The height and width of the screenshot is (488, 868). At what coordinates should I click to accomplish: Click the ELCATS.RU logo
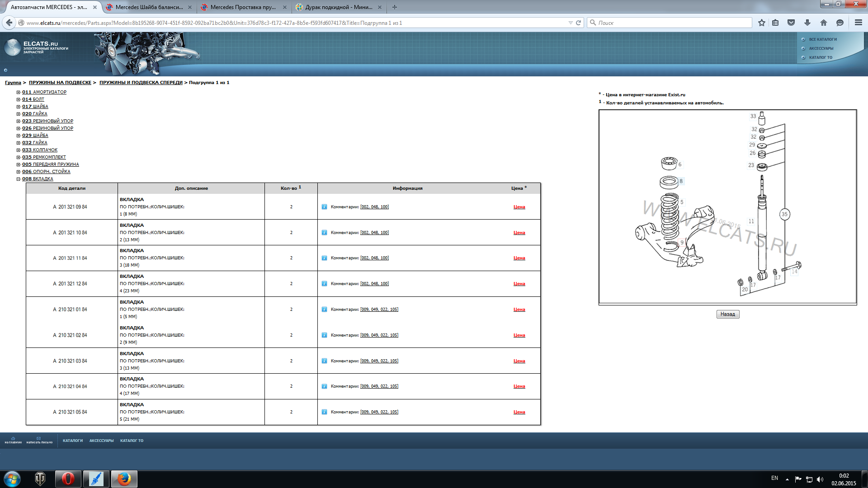point(36,47)
